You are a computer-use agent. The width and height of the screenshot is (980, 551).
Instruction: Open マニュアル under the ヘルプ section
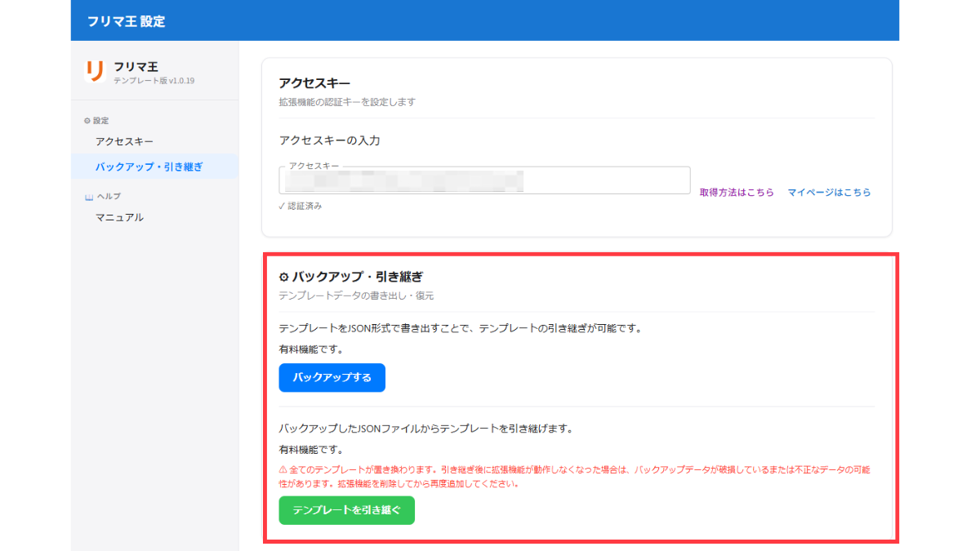click(121, 217)
